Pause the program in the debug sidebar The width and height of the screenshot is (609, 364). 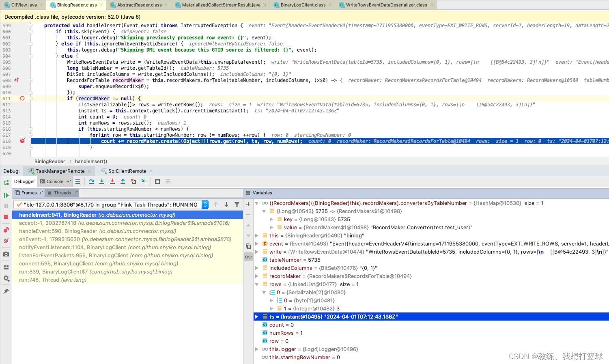(6, 206)
